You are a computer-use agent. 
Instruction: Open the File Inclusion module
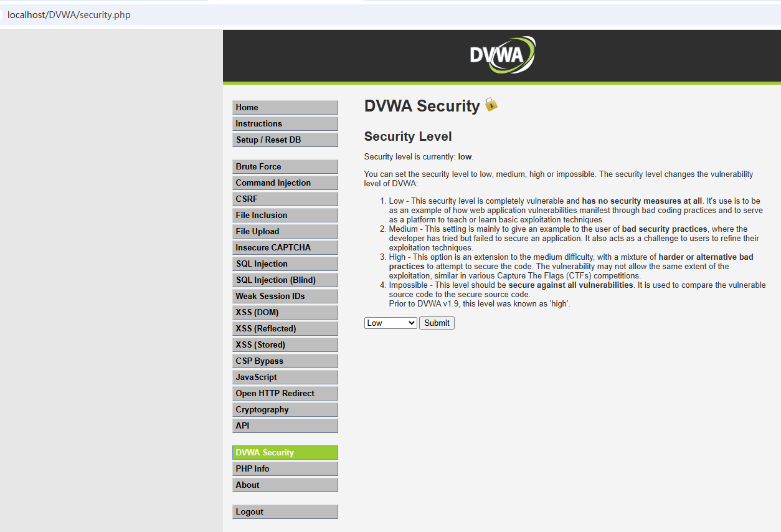point(285,215)
